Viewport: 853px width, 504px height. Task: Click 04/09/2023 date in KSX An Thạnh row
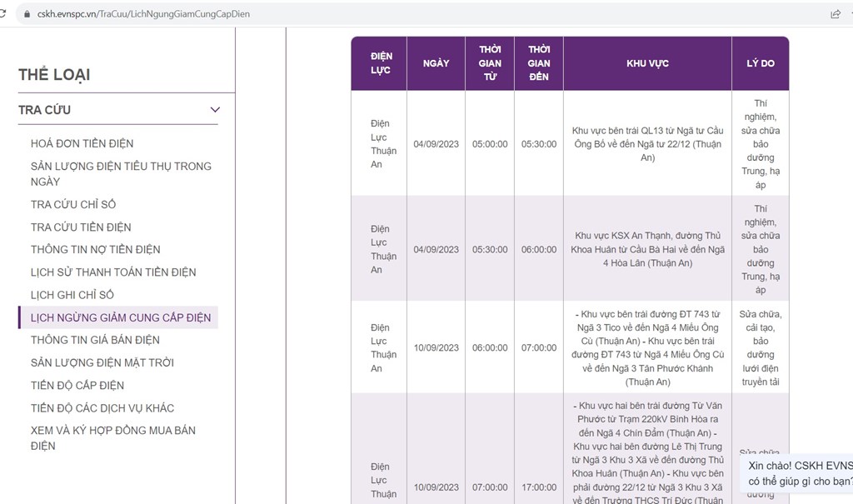click(x=436, y=250)
